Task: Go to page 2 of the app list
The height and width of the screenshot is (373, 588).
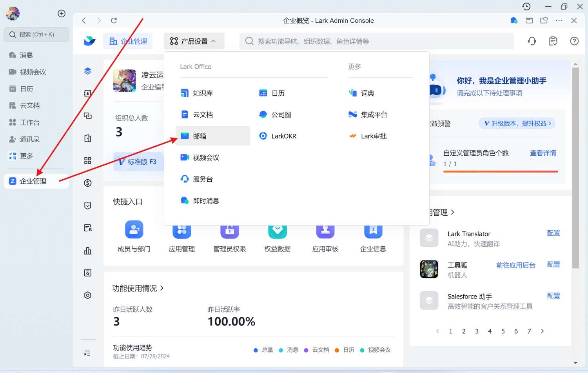Action: (464, 331)
